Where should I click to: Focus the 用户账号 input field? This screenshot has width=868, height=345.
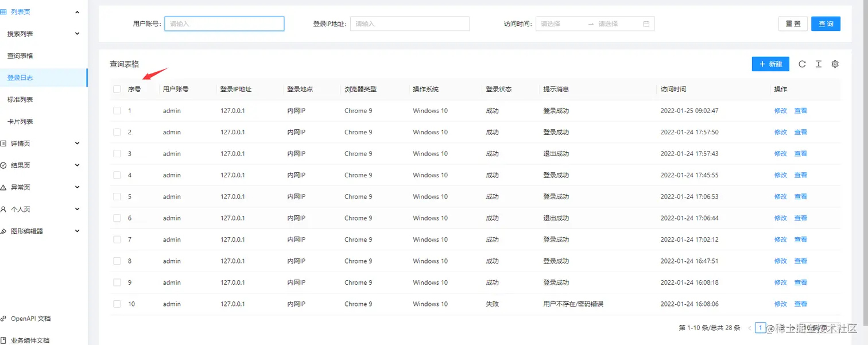(224, 24)
